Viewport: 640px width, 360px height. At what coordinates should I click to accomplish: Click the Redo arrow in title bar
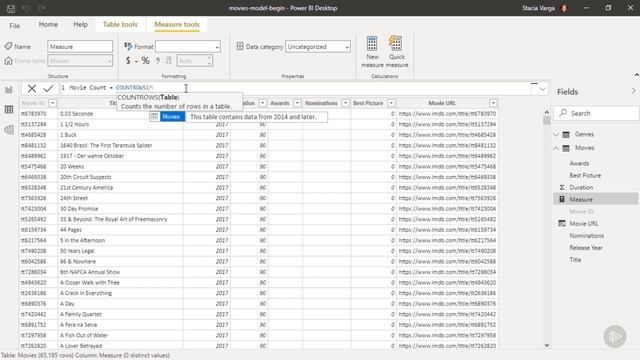click(41, 8)
